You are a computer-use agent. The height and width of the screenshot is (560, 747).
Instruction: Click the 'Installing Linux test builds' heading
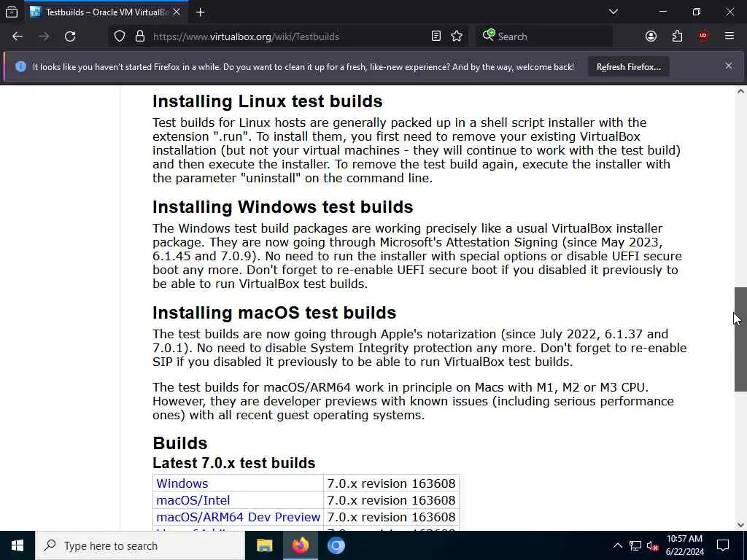point(267,101)
